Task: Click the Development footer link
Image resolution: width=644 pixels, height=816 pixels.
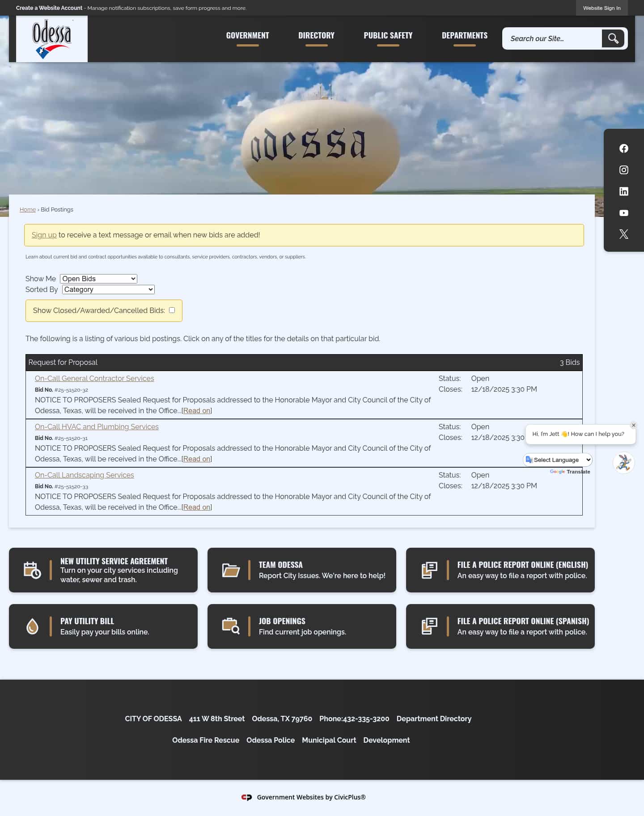Action: (386, 740)
